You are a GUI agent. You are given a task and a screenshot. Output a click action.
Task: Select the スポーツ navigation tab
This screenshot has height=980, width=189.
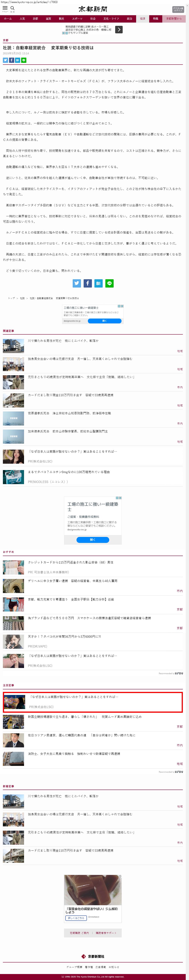coord(77,19)
